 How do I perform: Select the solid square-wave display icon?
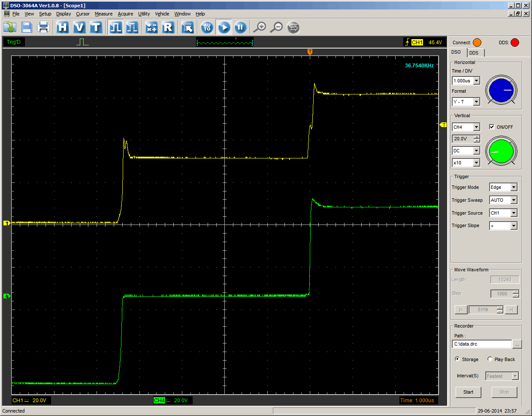(115, 27)
